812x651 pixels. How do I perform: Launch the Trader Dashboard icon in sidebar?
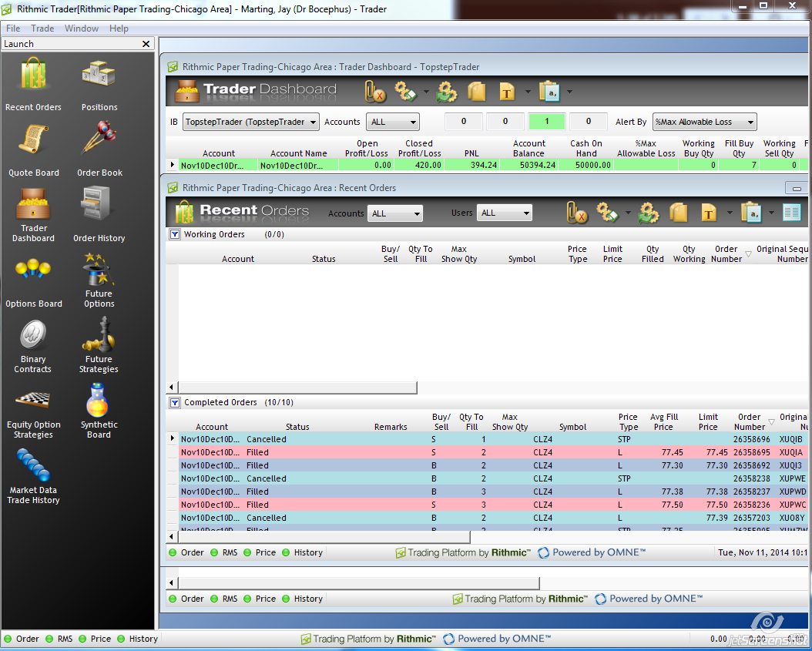pyautogui.click(x=33, y=215)
